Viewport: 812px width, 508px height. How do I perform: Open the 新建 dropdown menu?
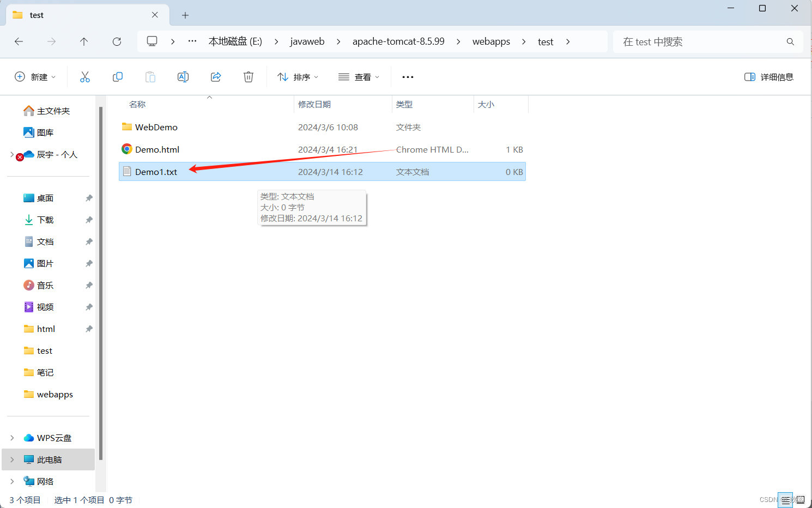coord(35,77)
